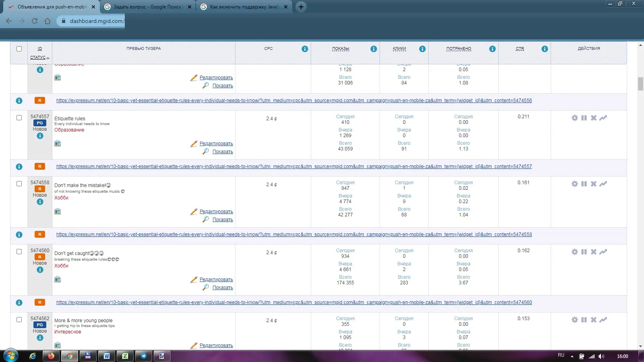
Task: Open statistics chart icon for teaser 5474560
Action: pos(603,252)
